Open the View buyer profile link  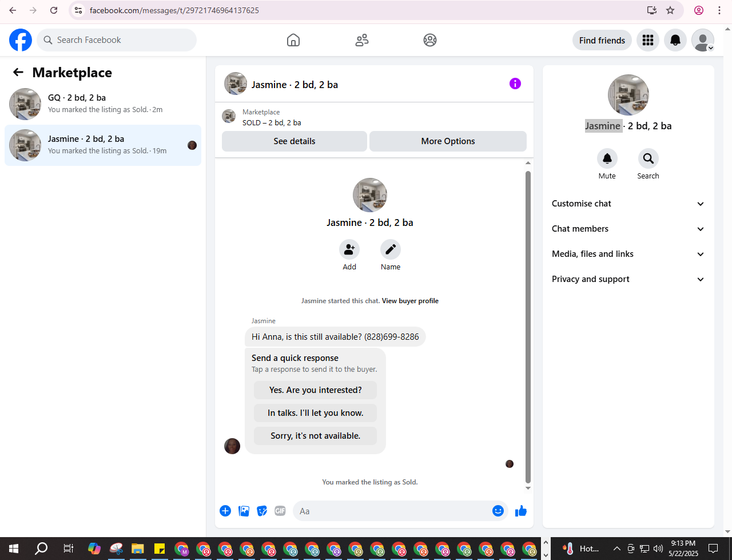[x=410, y=301]
